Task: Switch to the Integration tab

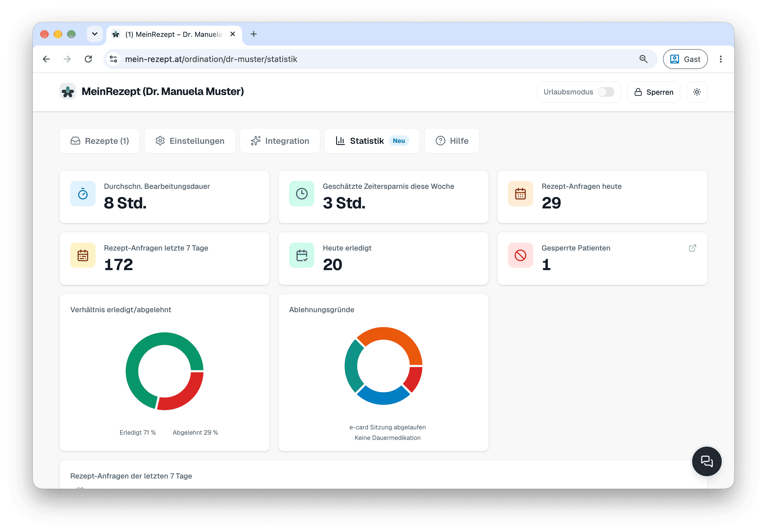Action: (x=280, y=141)
